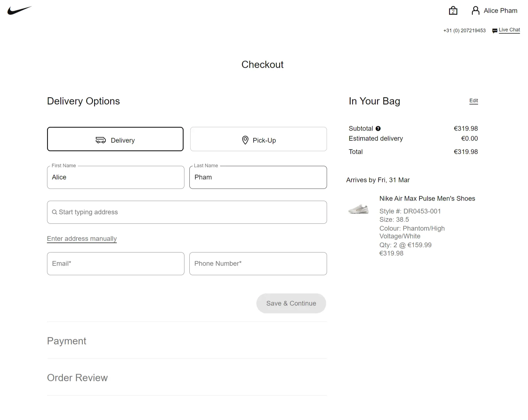Viewport: 528px width, 420px height.
Task: Click the search magnifier in address field
Action: 55,212
